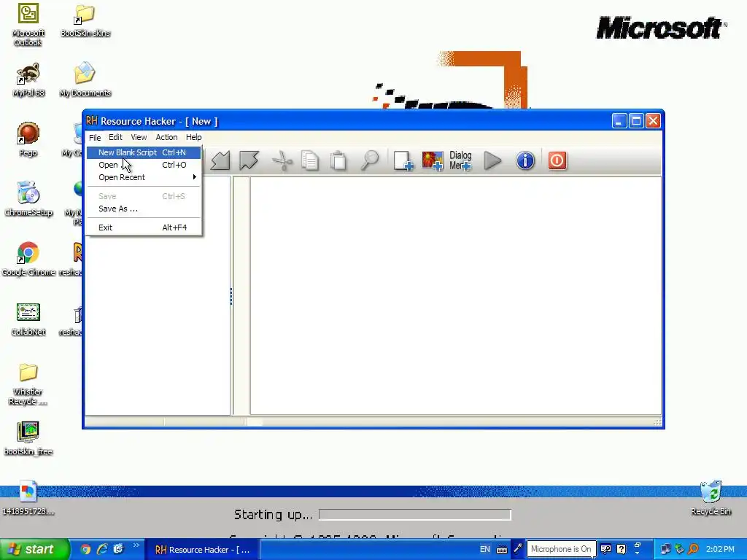Click the red power Exit icon

(557, 160)
